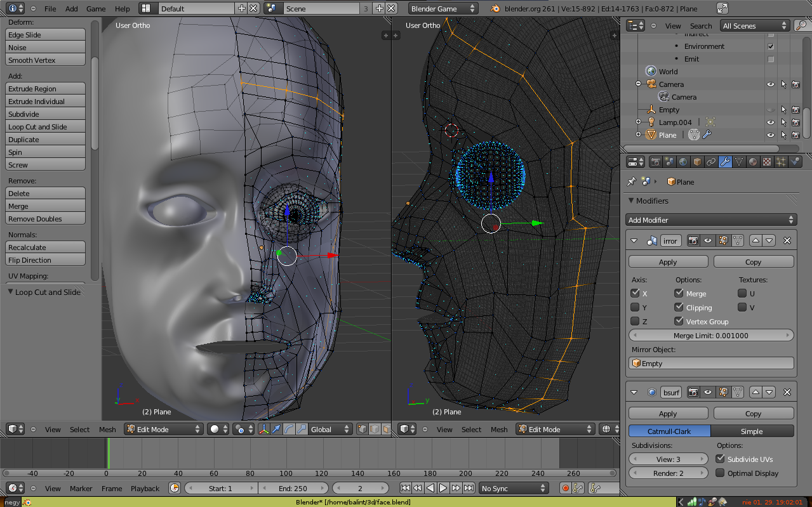
Task: Click the Object Constraints chain icon
Action: pyautogui.click(x=711, y=162)
